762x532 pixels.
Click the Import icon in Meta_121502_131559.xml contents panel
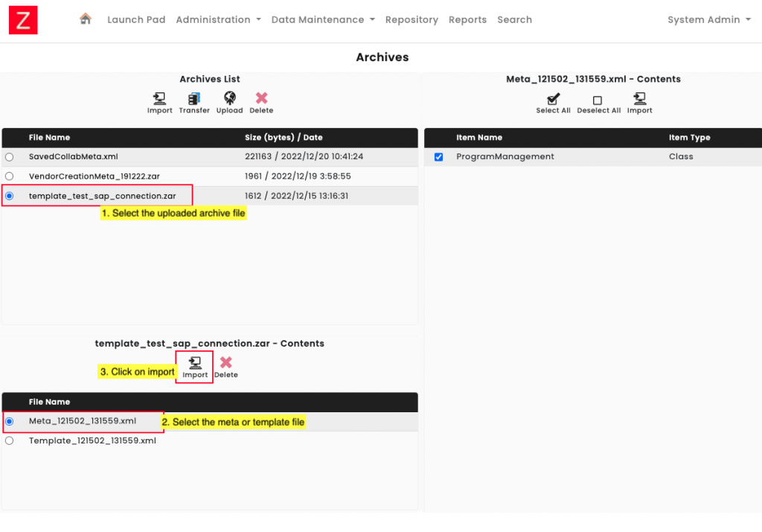click(x=639, y=102)
